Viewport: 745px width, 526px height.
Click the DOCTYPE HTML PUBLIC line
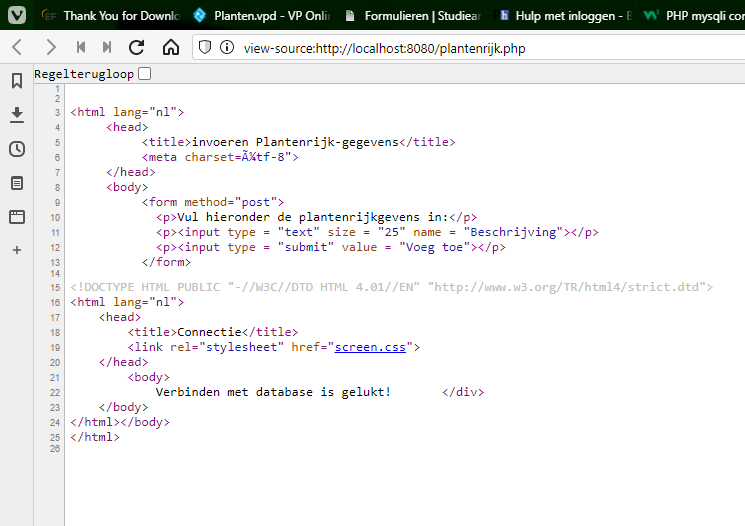392,287
